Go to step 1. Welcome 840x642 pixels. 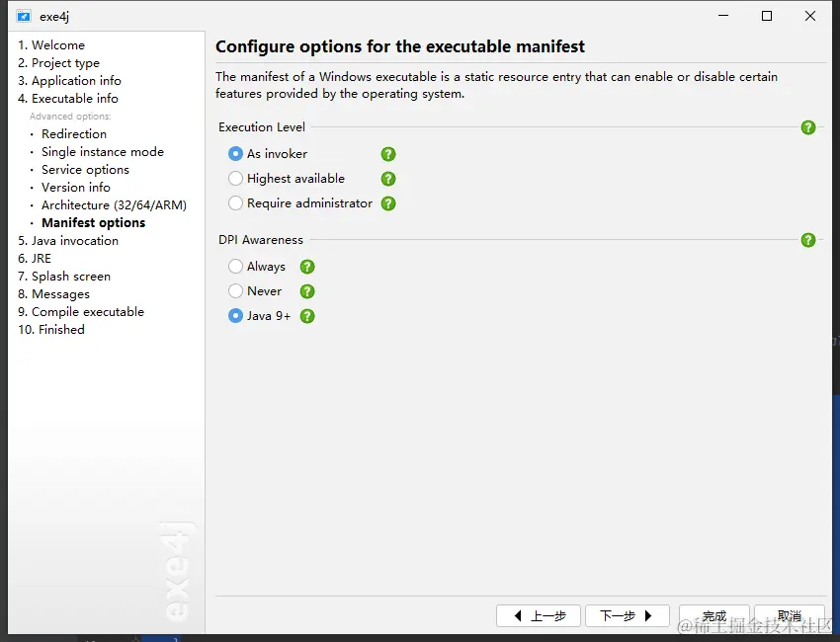click(x=51, y=45)
